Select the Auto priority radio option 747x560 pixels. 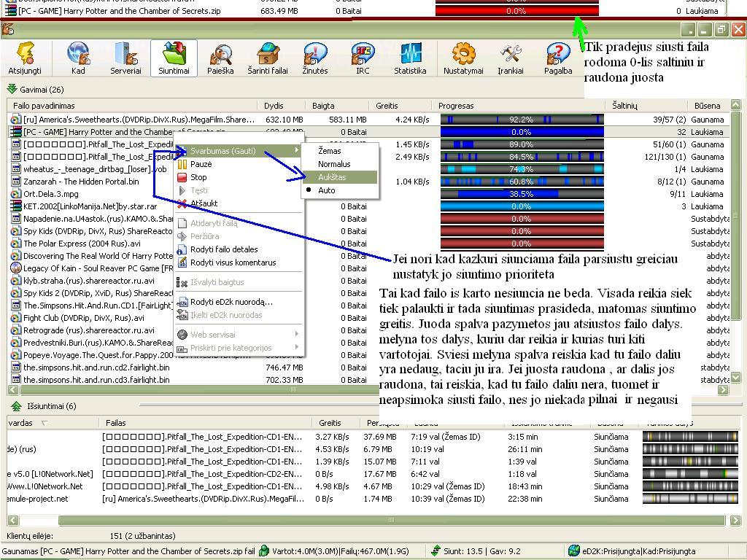point(327,190)
